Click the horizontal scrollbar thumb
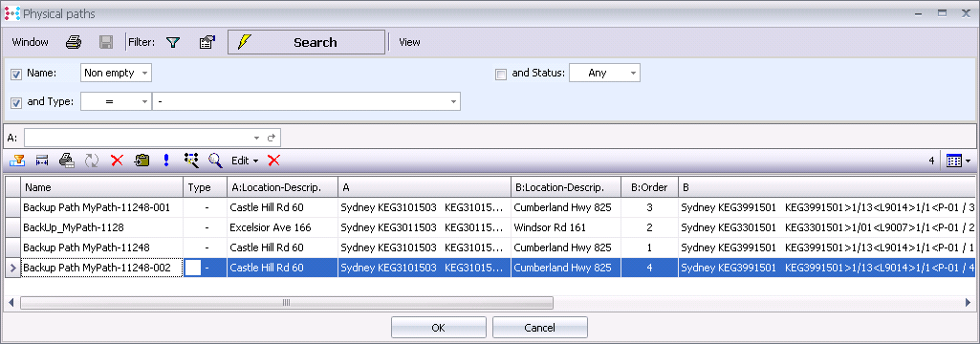Viewport: 980px width, 344px height. [x=287, y=303]
